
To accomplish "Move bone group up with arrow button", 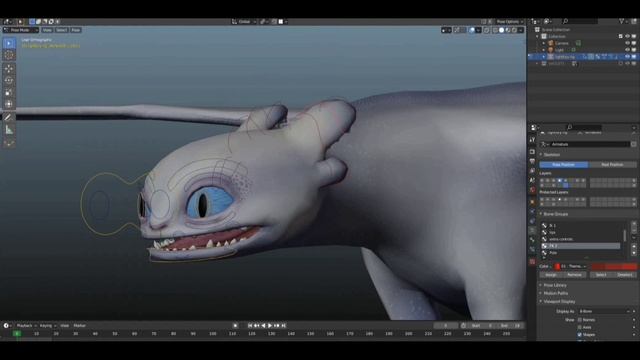I will click(634, 247).
